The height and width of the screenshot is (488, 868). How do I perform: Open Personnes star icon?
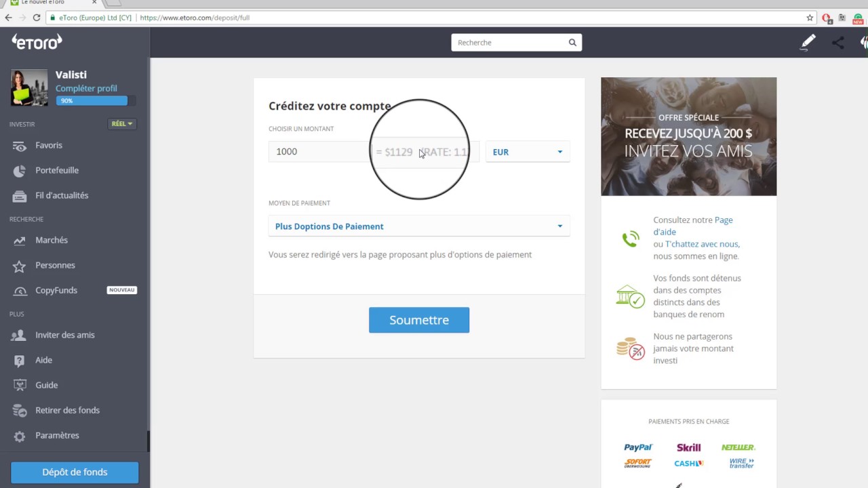[x=20, y=266]
